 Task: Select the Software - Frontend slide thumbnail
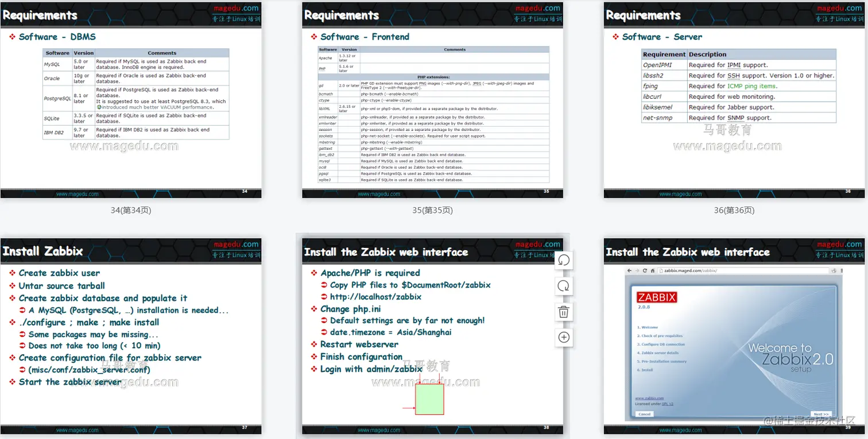pos(432,100)
